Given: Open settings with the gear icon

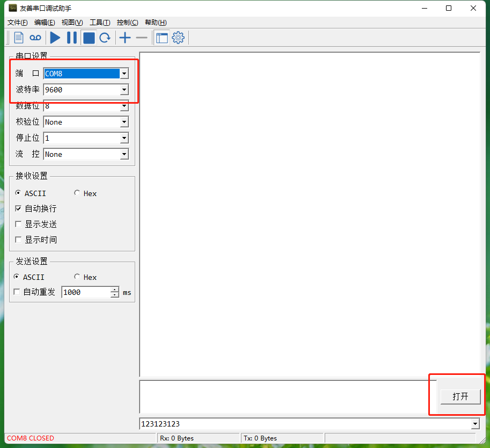Looking at the screenshot, I should (178, 38).
